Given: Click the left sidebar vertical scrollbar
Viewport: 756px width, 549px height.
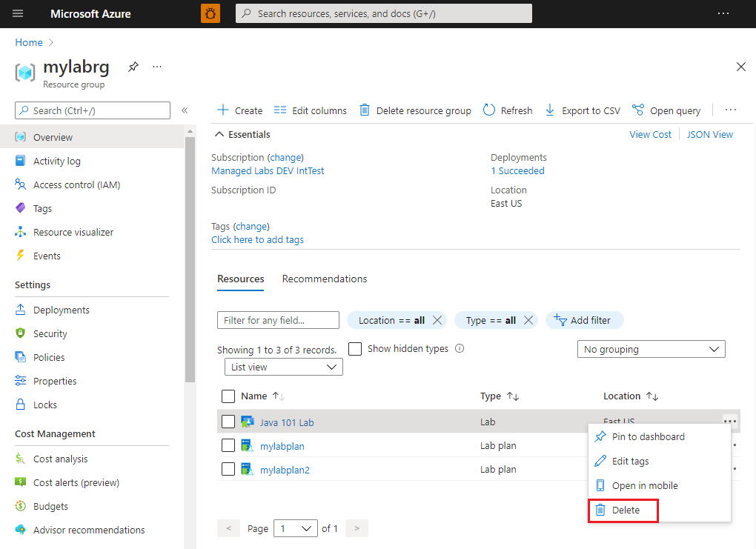Looking at the screenshot, I should 190,259.
